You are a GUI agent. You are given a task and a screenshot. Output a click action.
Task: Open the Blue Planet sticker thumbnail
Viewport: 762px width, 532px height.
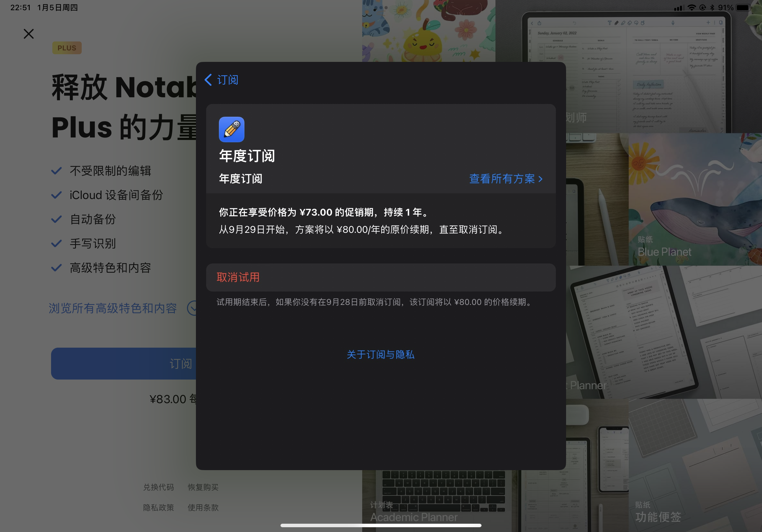click(695, 199)
